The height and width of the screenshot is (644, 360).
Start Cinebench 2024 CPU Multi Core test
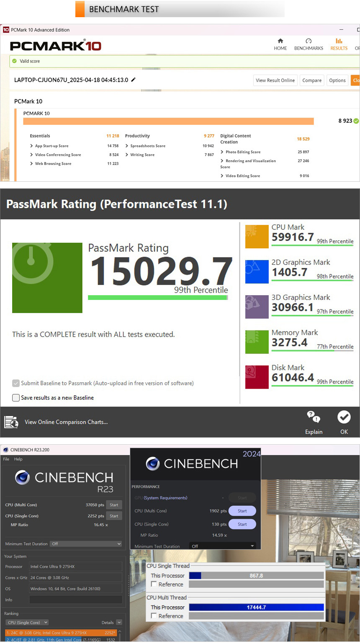coord(242,511)
